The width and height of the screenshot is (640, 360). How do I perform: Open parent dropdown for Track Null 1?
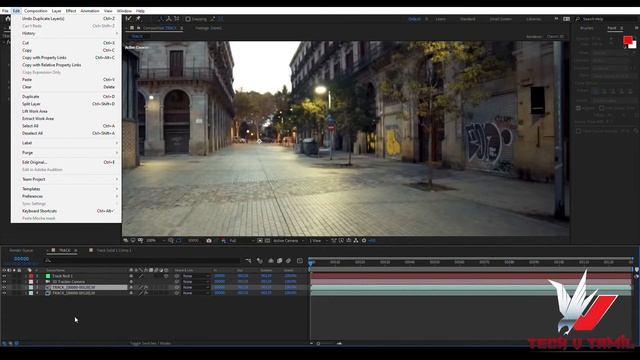click(196, 276)
